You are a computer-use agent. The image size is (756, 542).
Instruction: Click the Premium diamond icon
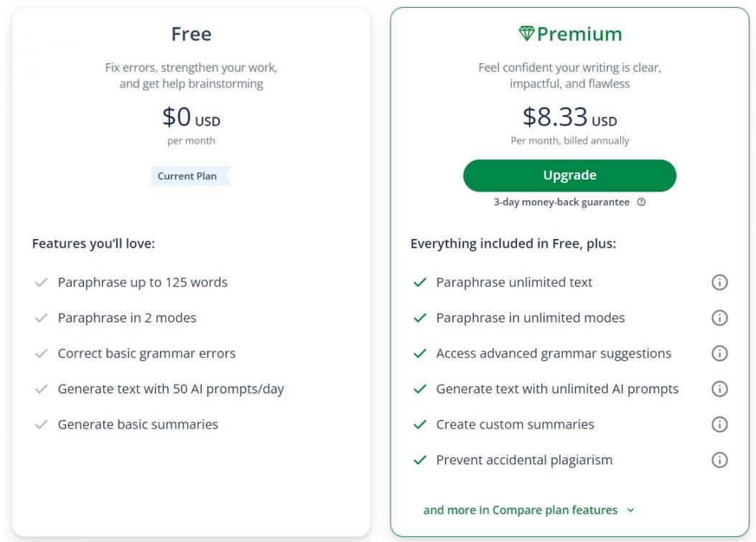[526, 34]
